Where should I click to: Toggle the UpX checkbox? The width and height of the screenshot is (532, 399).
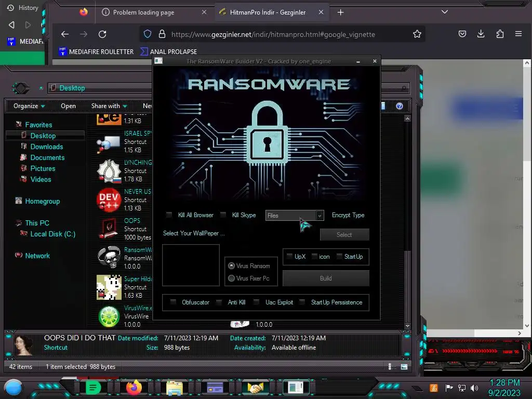pos(289,257)
